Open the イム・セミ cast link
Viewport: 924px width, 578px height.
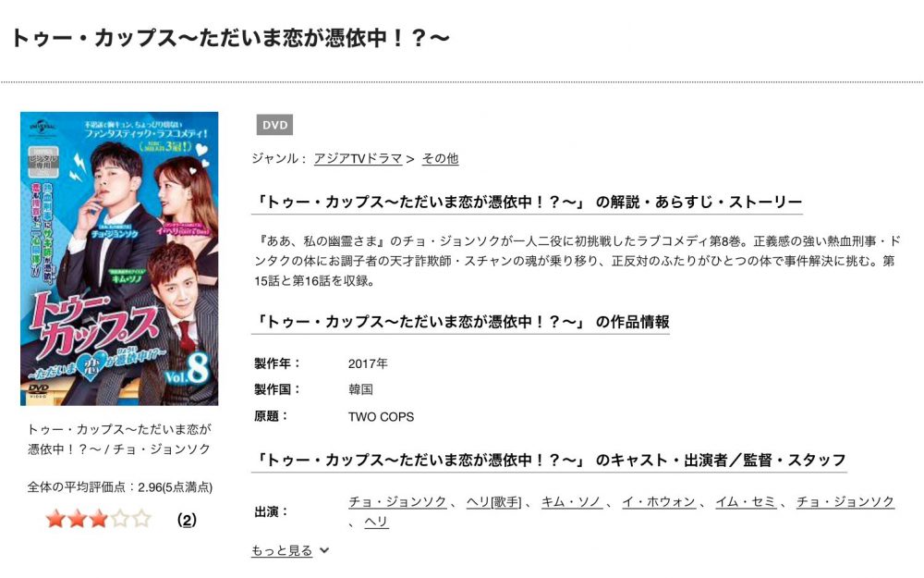[746, 502]
